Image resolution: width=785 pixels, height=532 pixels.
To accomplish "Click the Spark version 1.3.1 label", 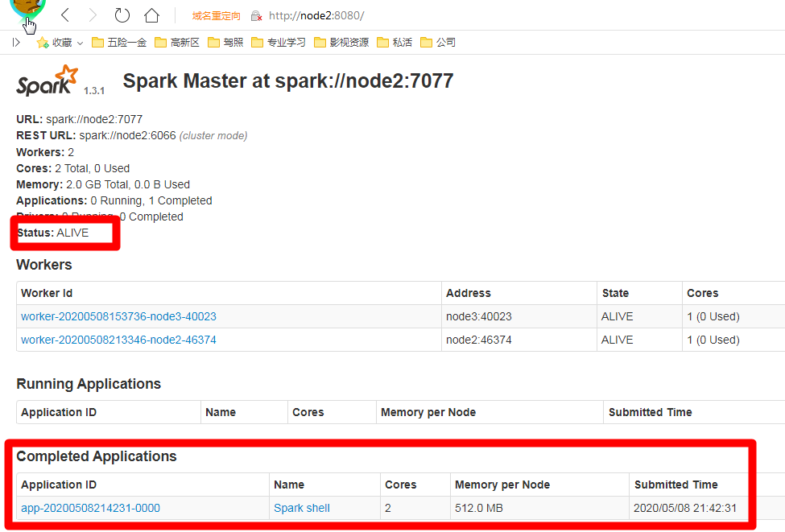I will pos(94,91).
